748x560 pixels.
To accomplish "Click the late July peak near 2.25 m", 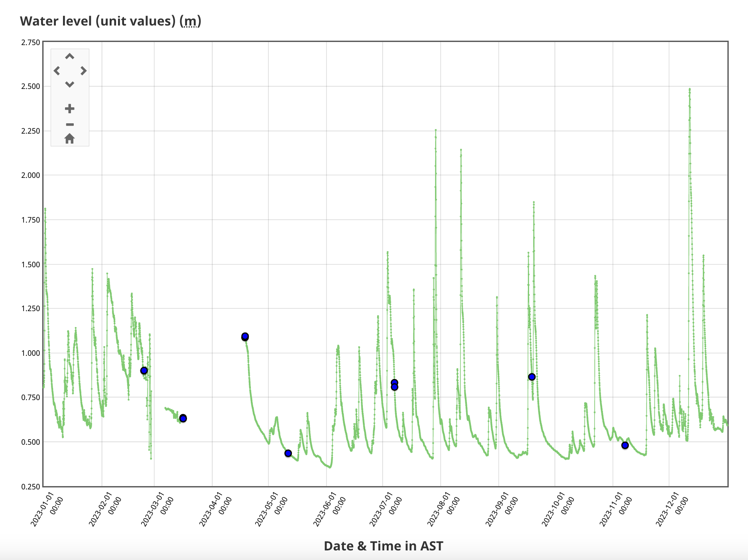I will pos(436,130).
